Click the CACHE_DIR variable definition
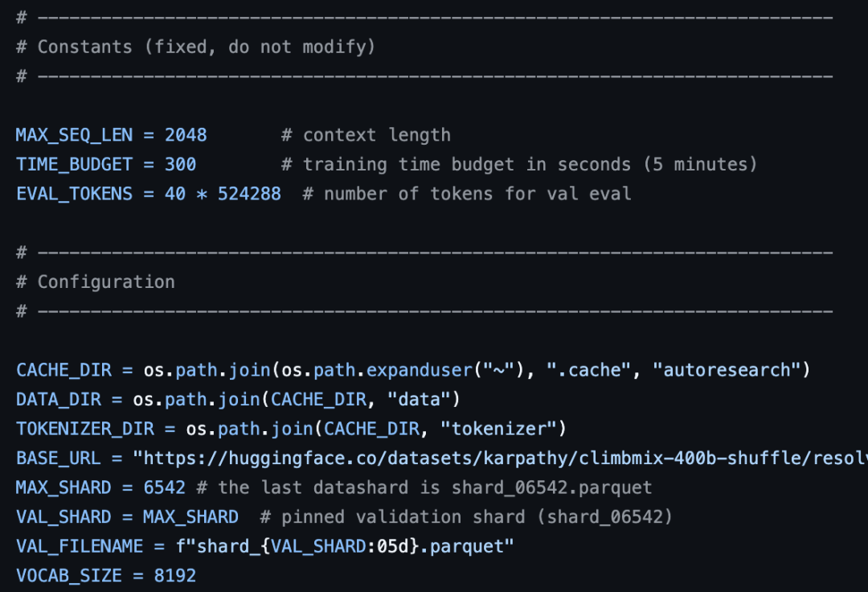 tap(63, 370)
